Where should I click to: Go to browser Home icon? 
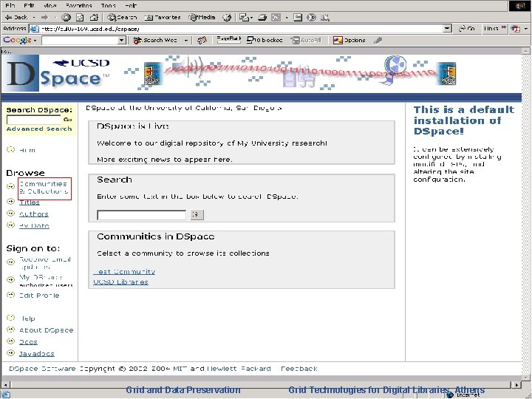pos(94,17)
